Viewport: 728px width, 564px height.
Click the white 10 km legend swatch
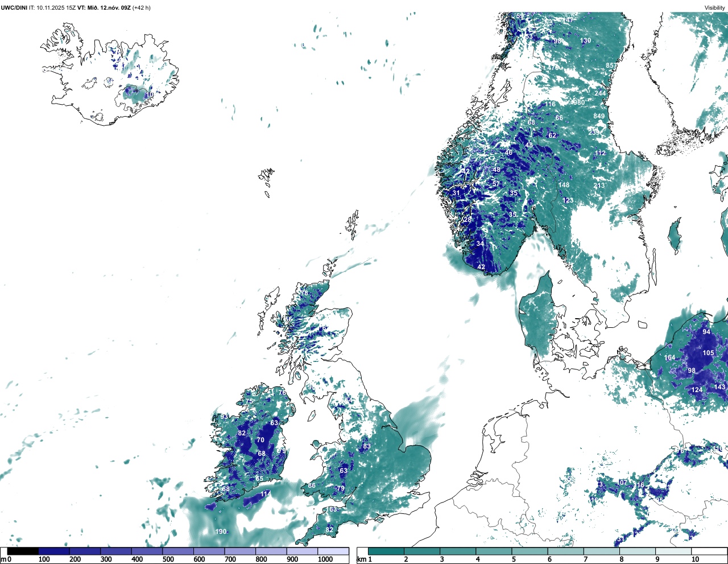click(x=709, y=551)
